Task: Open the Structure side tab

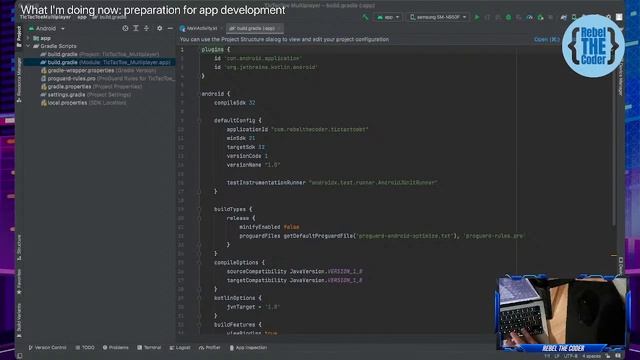Action: click(x=19, y=248)
